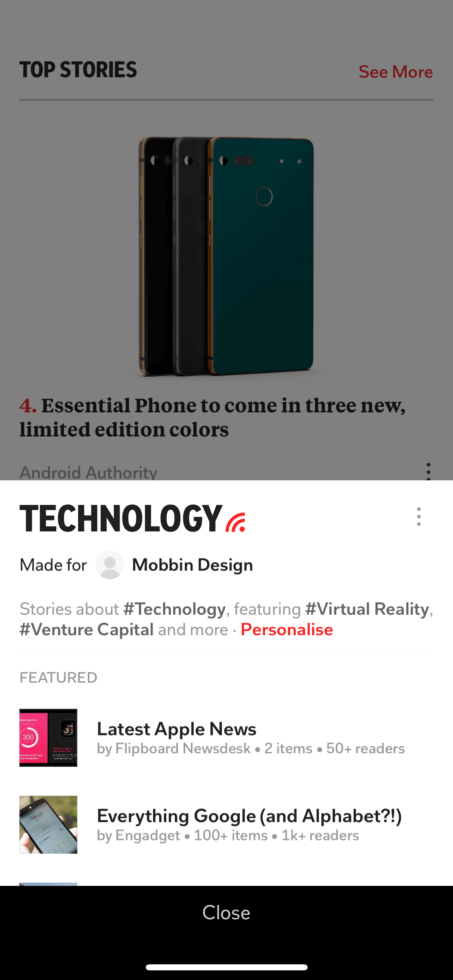
Task: Tap the red Flipboard feed icon beside TECHNOLOGY
Action: [236, 522]
